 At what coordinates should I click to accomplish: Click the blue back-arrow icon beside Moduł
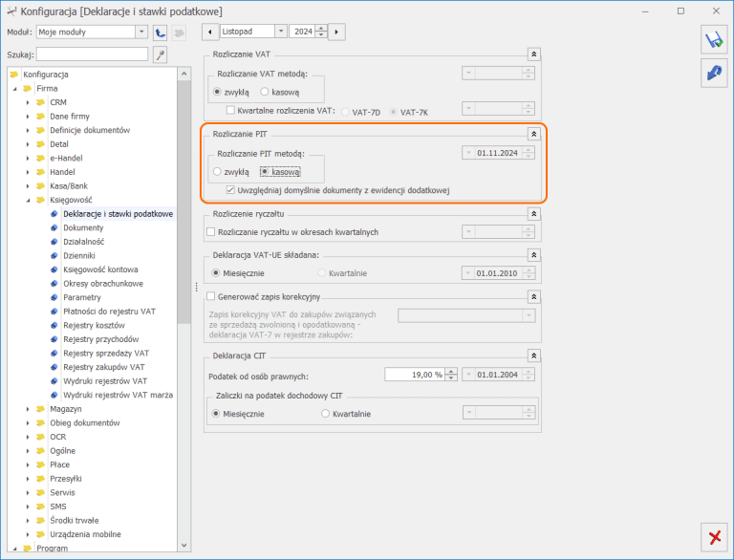click(161, 32)
